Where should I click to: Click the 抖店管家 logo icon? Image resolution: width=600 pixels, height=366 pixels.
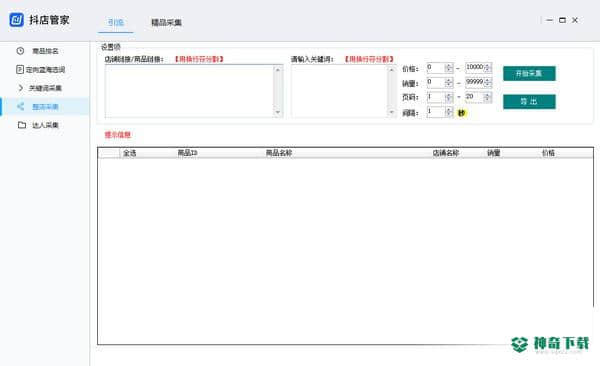coord(16,20)
